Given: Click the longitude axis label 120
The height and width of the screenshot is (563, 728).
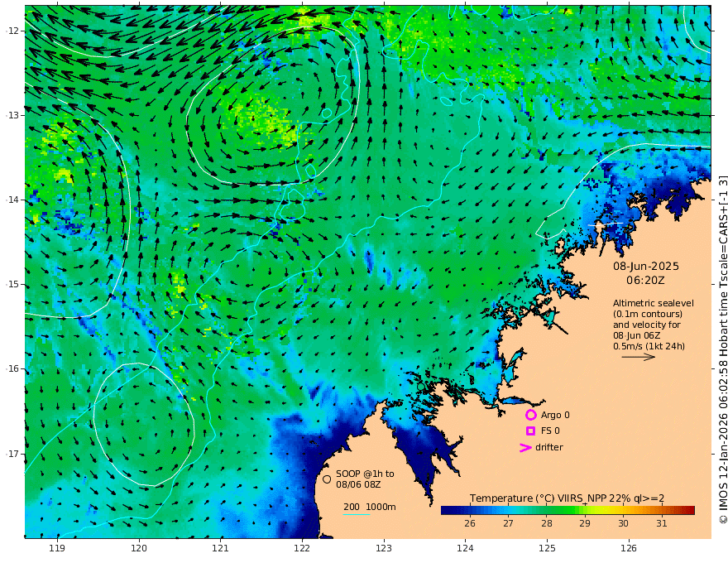Looking at the screenshot, I should (x=139, y=548).
